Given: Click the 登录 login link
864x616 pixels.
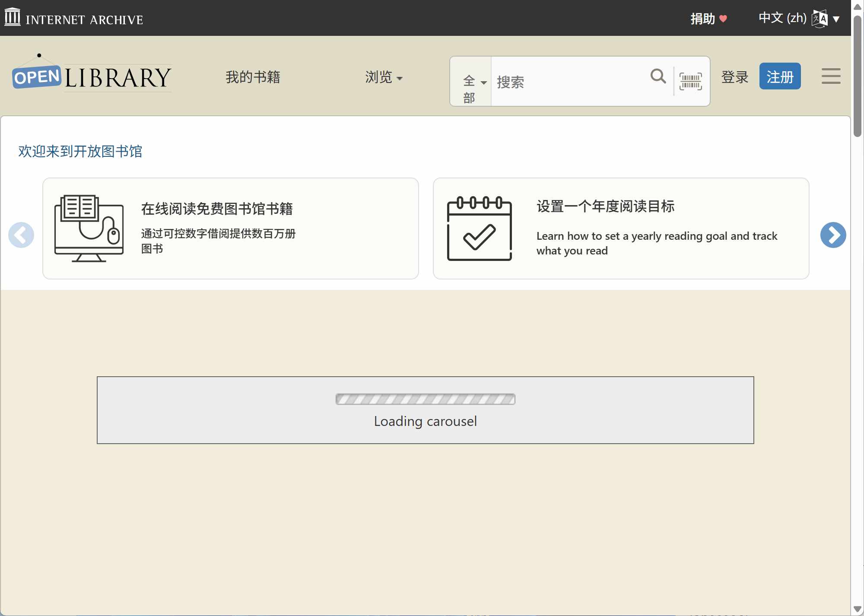Looking at the screenshot, I should [x=735, y=77].
